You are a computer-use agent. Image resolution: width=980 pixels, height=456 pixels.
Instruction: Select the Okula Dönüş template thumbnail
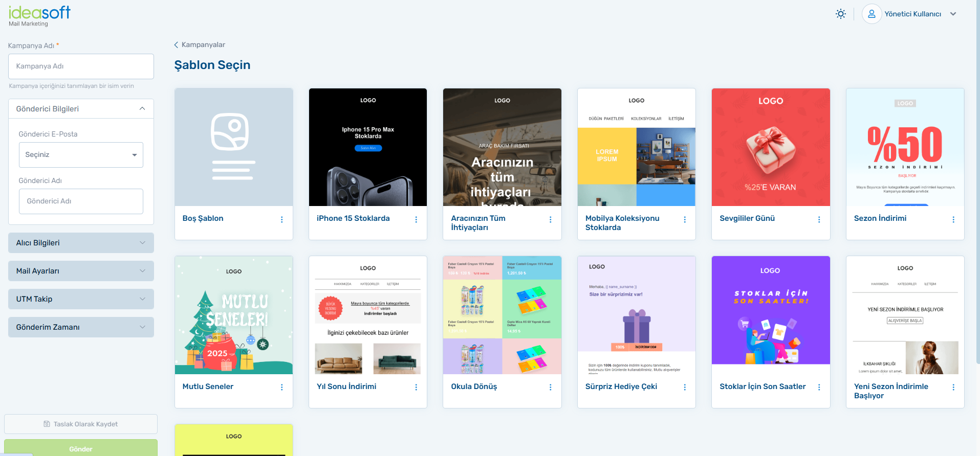502,315
